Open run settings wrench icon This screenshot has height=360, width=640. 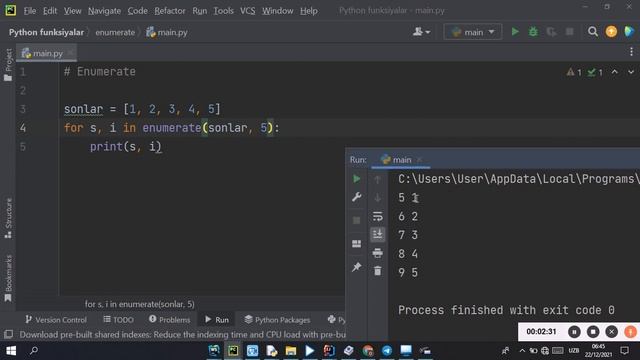[356, 197]
